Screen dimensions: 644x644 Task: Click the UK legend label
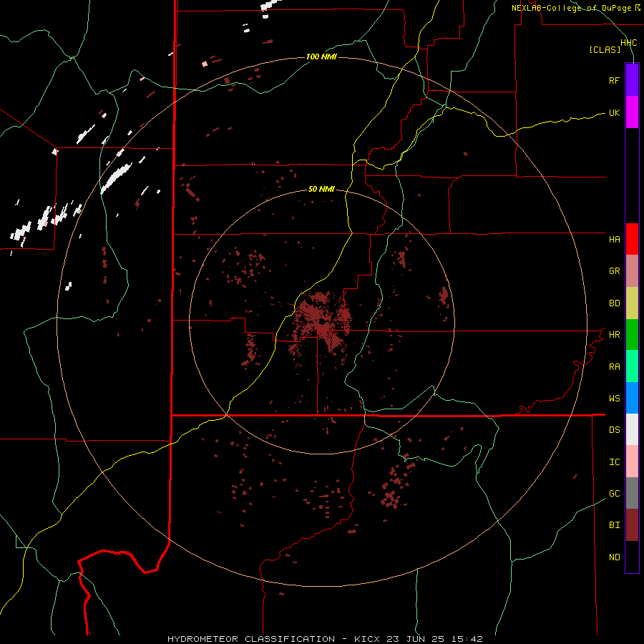614,112
